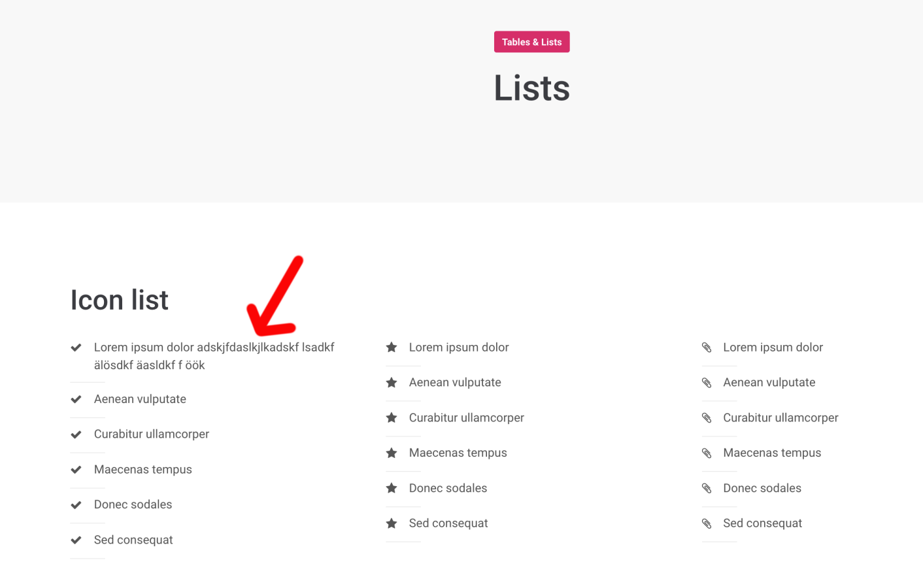Viewport: 923px width, 588px height.
Task: Click the paperclip icon next to Curabitur ullamcorper
Action: point(707,418)
